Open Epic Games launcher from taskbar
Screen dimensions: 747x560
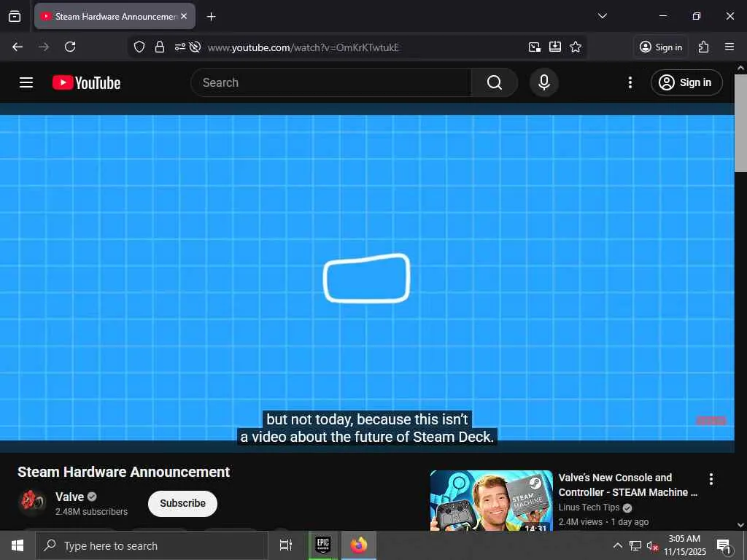pyautogui.click(x=323, y=545)
